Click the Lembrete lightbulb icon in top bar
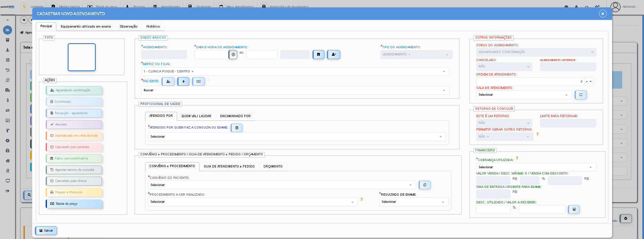 click(24, 6)
